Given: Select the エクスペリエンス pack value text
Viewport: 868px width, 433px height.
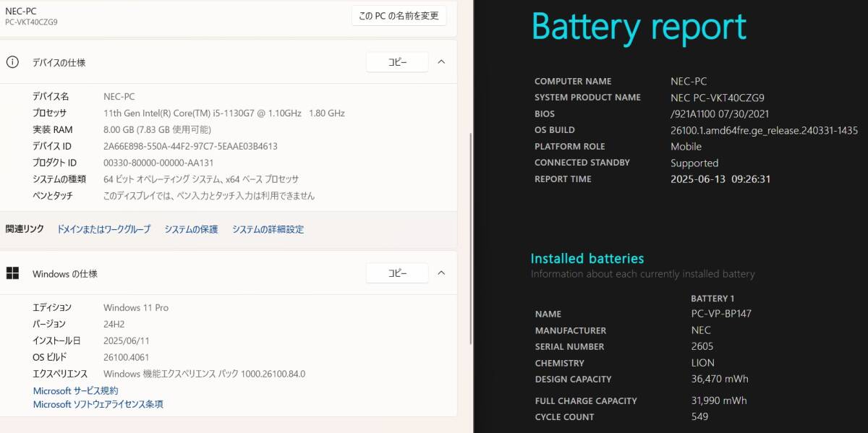Looking at the screenshot, I should coord(204,374).
